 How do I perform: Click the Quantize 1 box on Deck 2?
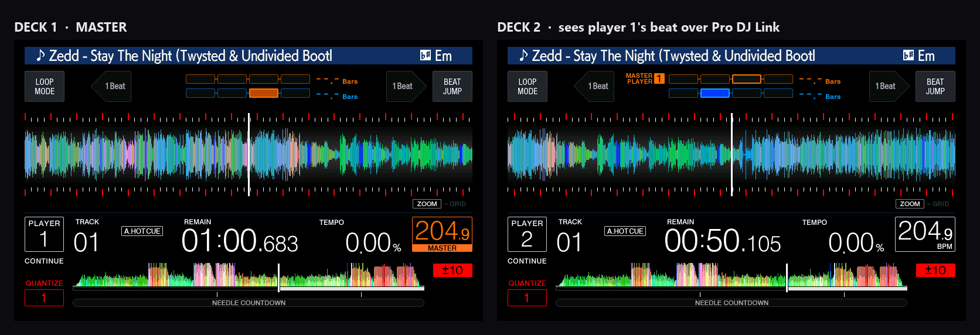pos(527,298)
